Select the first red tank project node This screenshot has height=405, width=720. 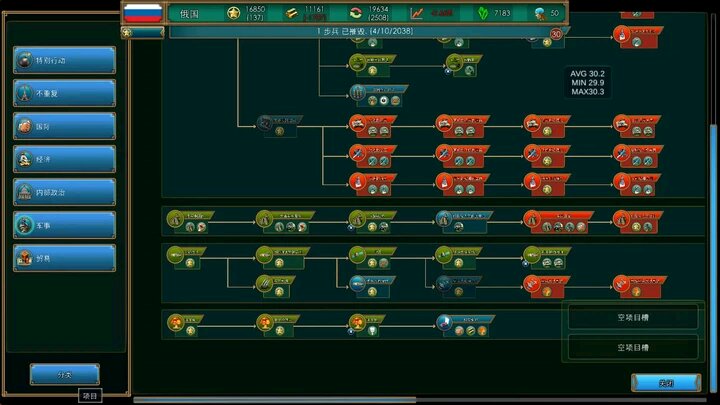coord(372,126)
